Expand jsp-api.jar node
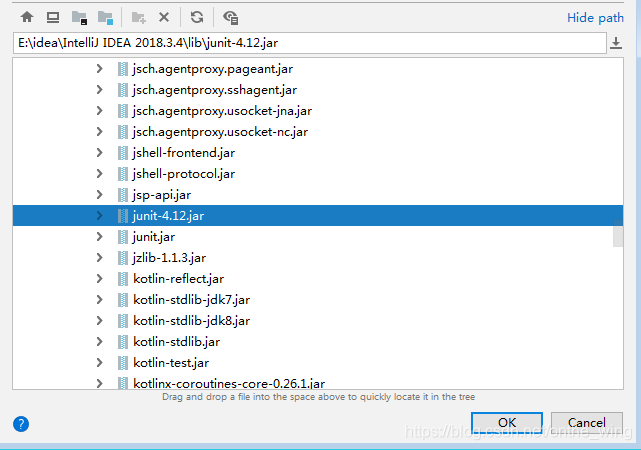This screenshot has width=641, height=450. [x=99, y=195]
